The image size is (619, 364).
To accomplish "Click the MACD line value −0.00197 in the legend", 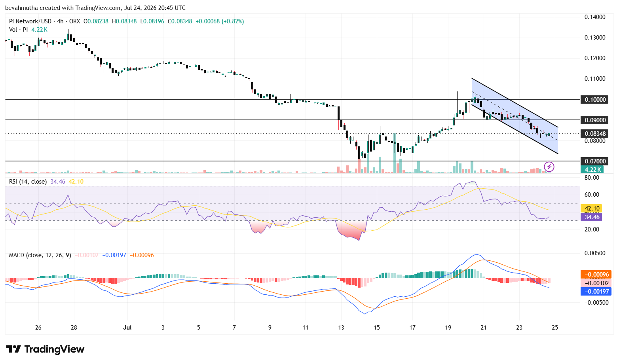I will [114, 255].
